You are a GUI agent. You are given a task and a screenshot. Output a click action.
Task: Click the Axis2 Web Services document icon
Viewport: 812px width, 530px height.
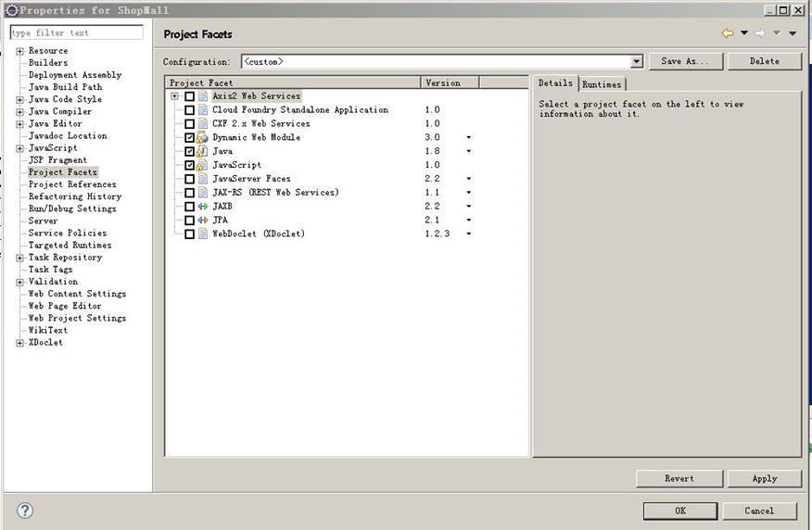(x=203, y=95)
